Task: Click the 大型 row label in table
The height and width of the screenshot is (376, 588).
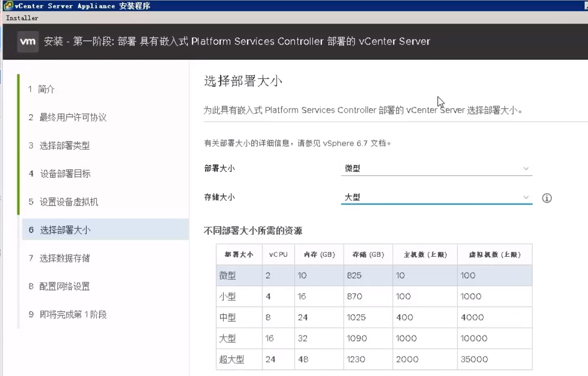Action: (228, 338)
